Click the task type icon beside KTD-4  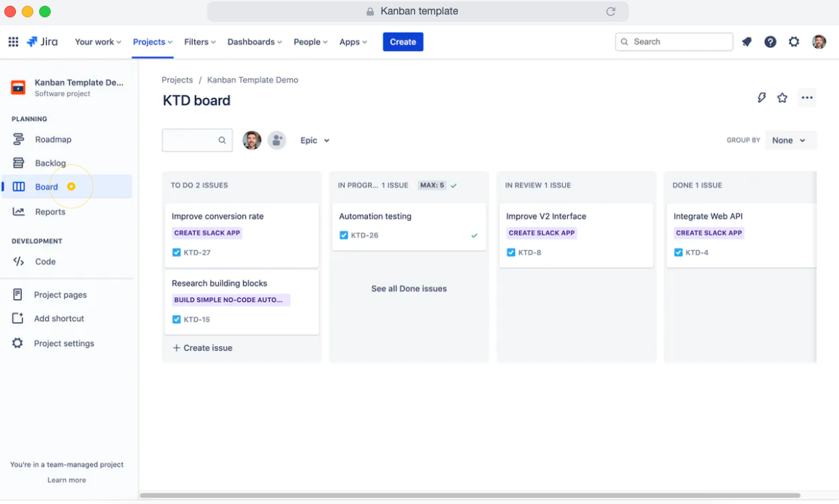678,253
